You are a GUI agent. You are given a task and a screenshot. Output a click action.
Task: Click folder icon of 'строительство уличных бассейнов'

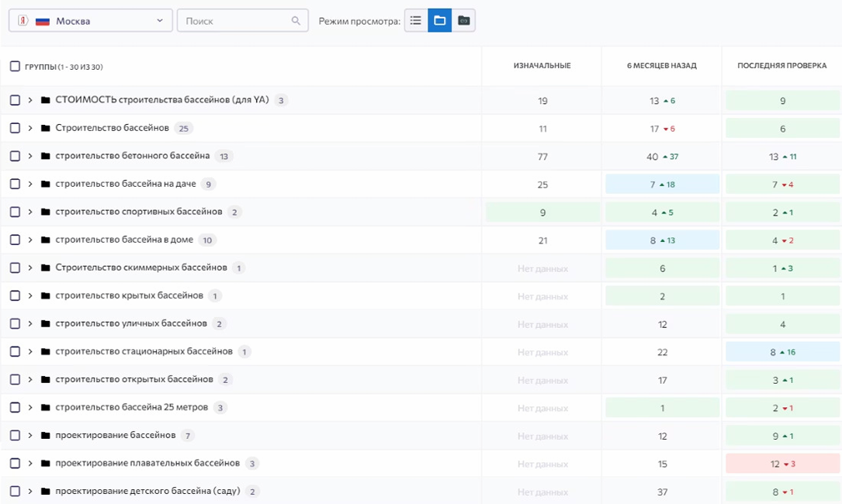[x=46, y=323]
